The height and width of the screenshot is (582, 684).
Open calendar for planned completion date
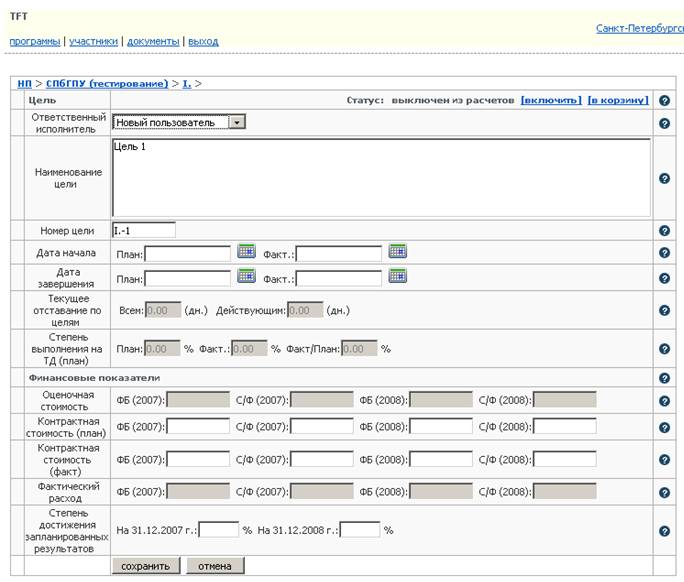[x=246, y=276]
